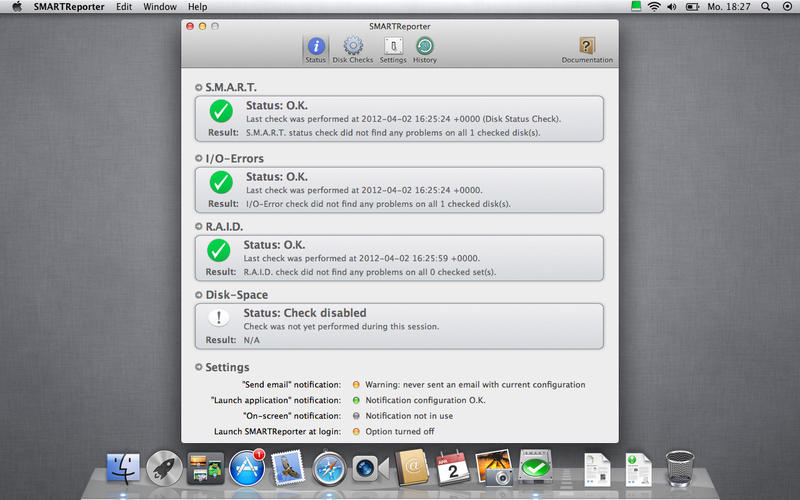
Task: Click the Disk-Space exclamation warning icon
Action: [x=221, y=318]
